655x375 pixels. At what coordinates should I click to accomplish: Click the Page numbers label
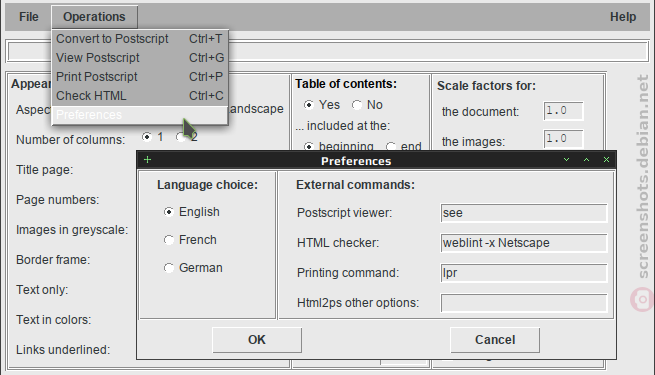pos(58,200)
